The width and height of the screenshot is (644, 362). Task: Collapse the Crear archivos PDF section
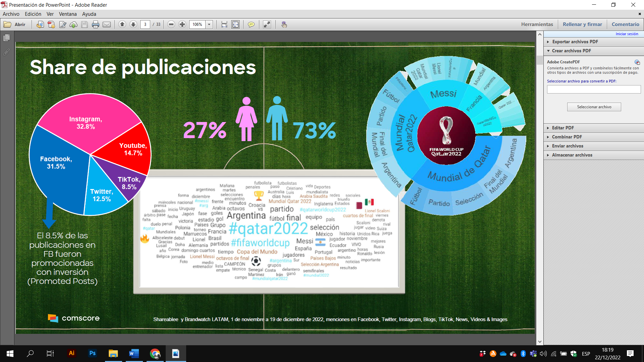click(571, 51)
